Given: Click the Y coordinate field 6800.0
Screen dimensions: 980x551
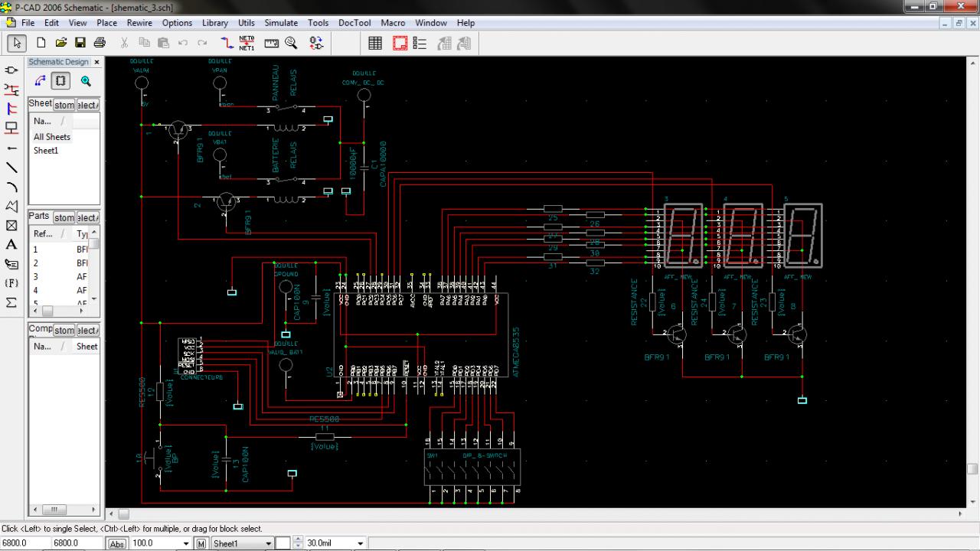Looking at the screenshot, I should pyautogui.click(x=78, y=543).
